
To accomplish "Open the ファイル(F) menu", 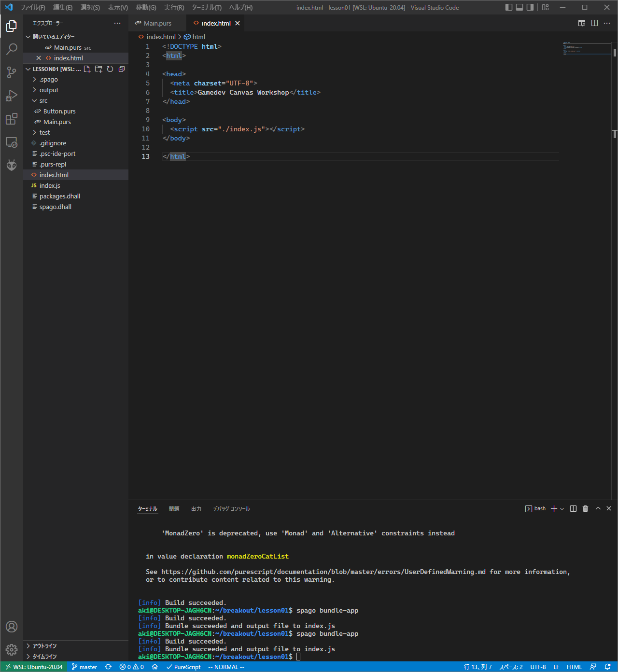I will [x=33, y=7].
